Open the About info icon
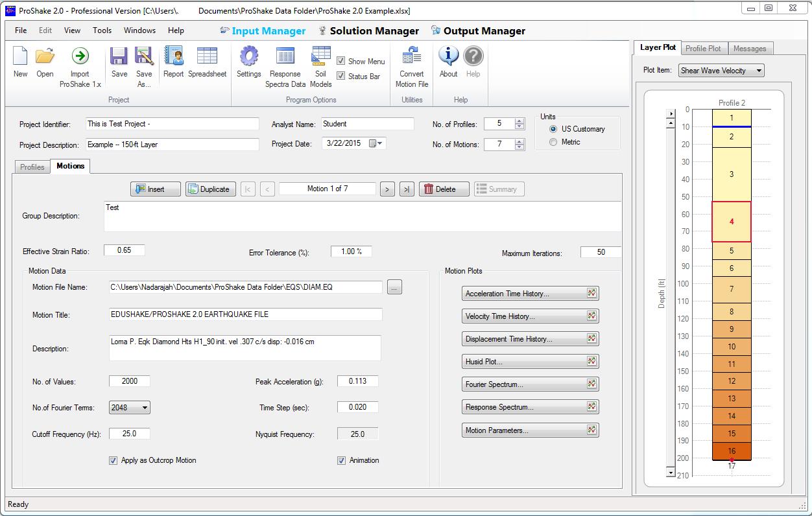The height and width of the screenshot is (516, 812). pos(448,56)
